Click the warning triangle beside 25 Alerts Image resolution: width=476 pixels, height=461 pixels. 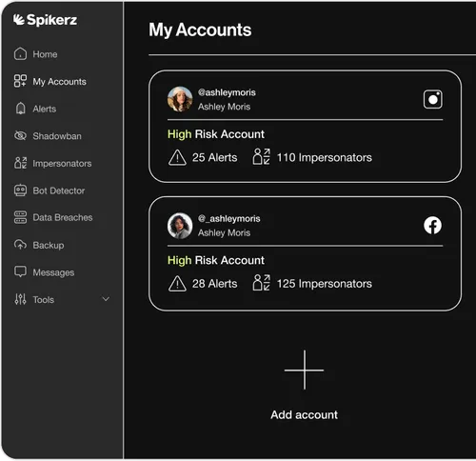[177, 157]
